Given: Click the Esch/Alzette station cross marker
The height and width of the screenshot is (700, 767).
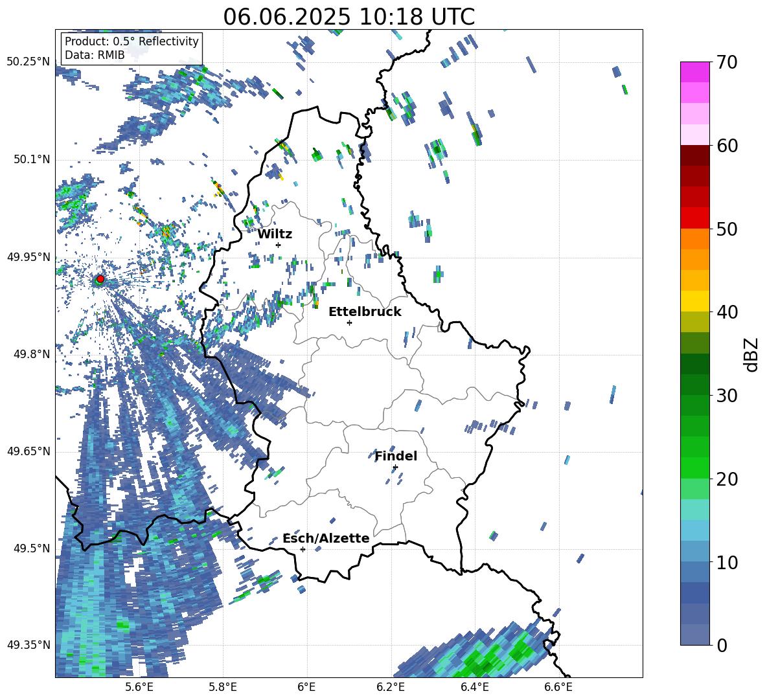Looking at the screenshot, I should coord(303,549).
